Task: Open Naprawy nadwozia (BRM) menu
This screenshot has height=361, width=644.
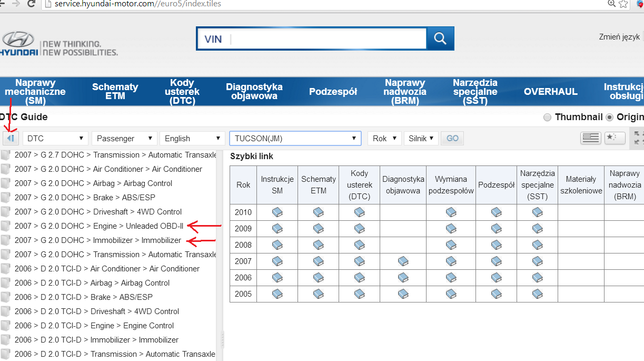Action: (405, 91)
